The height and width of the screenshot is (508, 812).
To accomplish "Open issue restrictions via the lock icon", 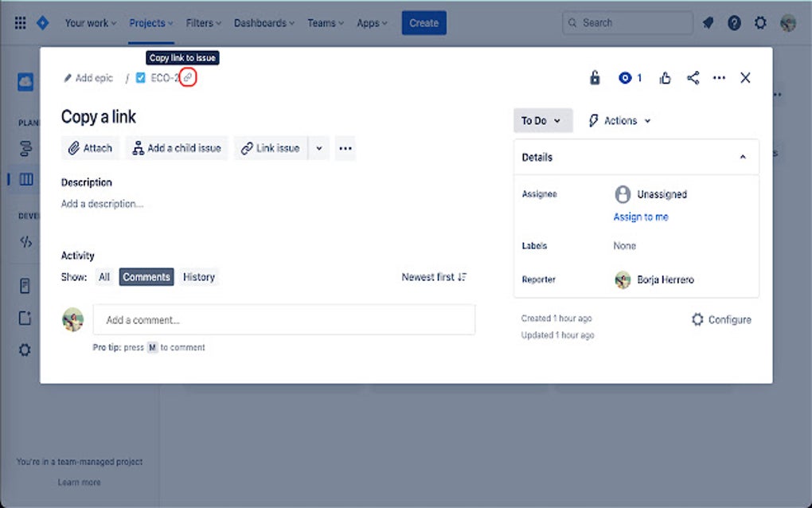I will pos(594,77).
